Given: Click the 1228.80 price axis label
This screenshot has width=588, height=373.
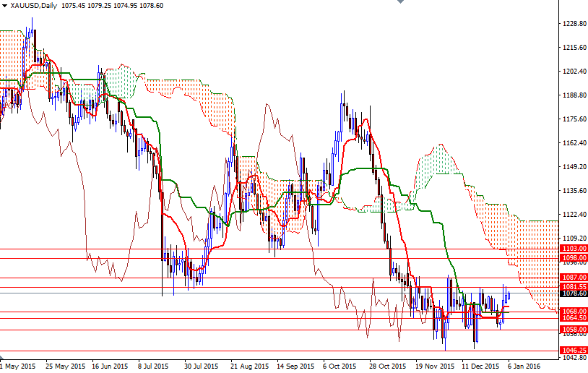Looking at the screenshot, I should tap(574, 24).
